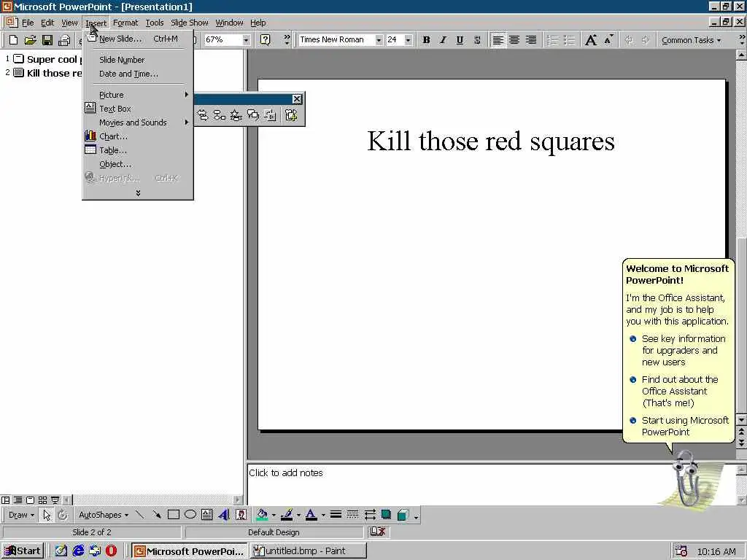The width and height of the screenshot is (747, 560).
Task: Choose New Slide from Insert menu
Action: tap(138, 39)
